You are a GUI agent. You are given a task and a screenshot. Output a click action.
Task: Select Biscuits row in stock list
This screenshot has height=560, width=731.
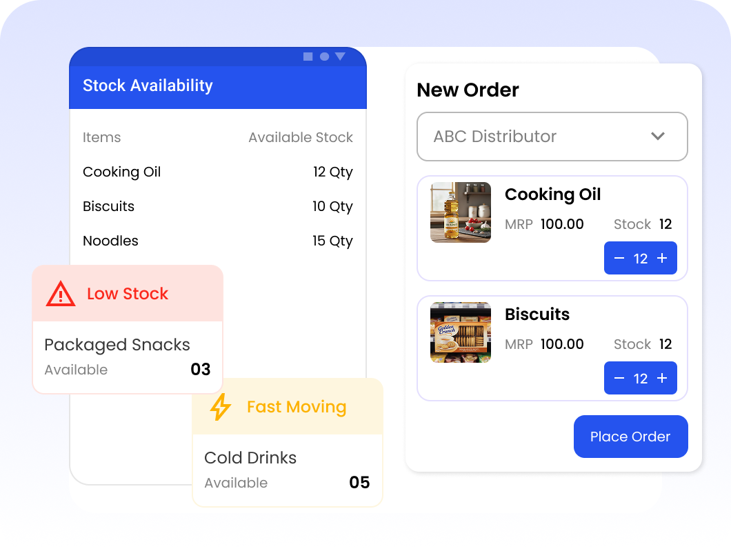(x=218, y=206)
